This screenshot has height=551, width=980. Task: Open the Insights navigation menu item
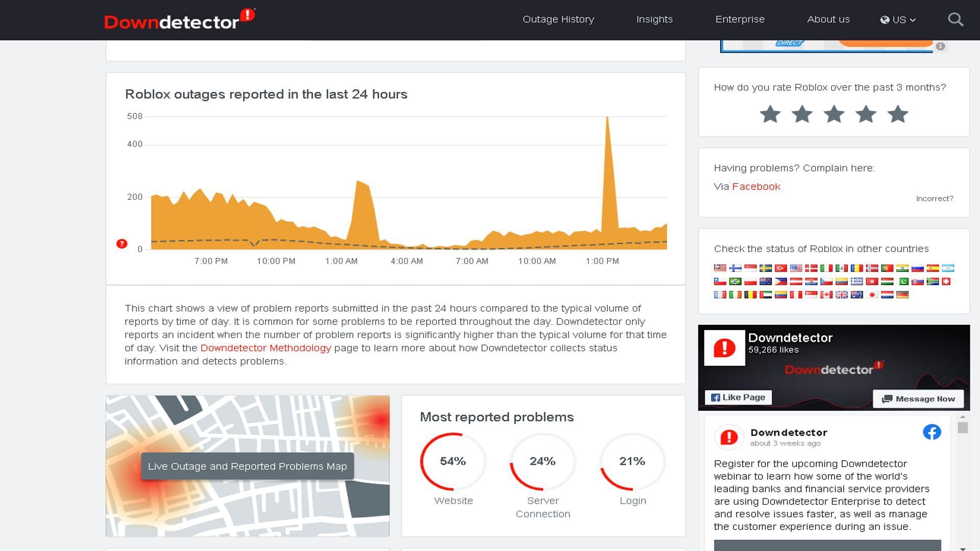pyautogui.click(x=655, y=19)
